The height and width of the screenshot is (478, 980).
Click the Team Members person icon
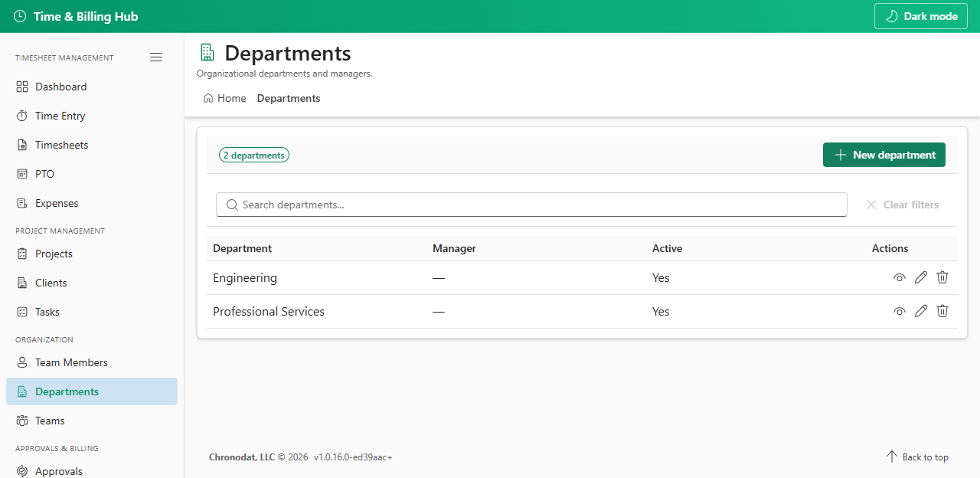tap(22, 362)
